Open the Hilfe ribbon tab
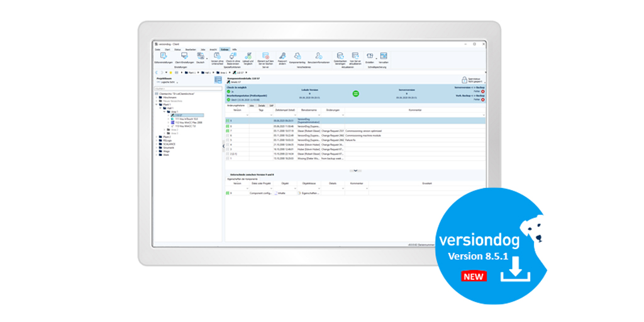644x322 pixels. [234, 49]
